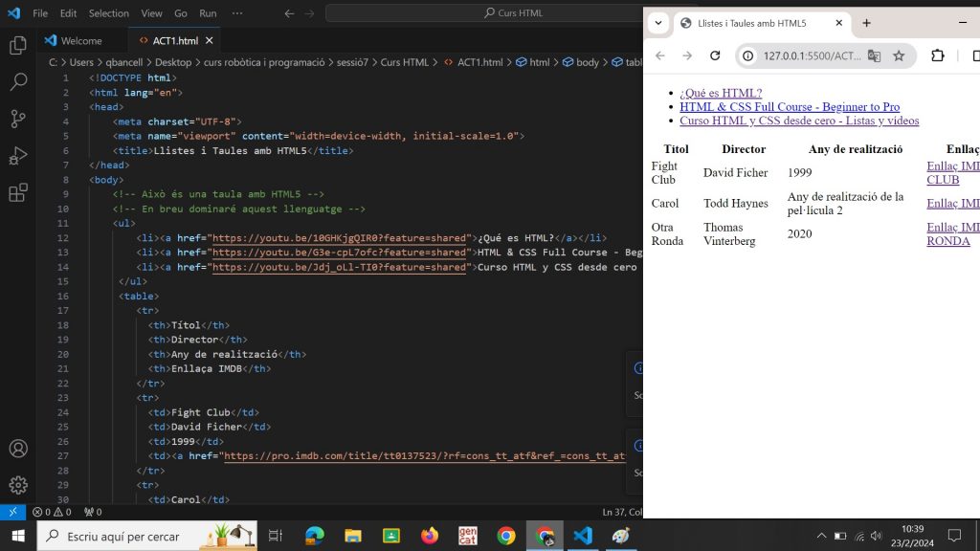Open the Manage gear icon
980x551 pixels.
tap(17, 485)
